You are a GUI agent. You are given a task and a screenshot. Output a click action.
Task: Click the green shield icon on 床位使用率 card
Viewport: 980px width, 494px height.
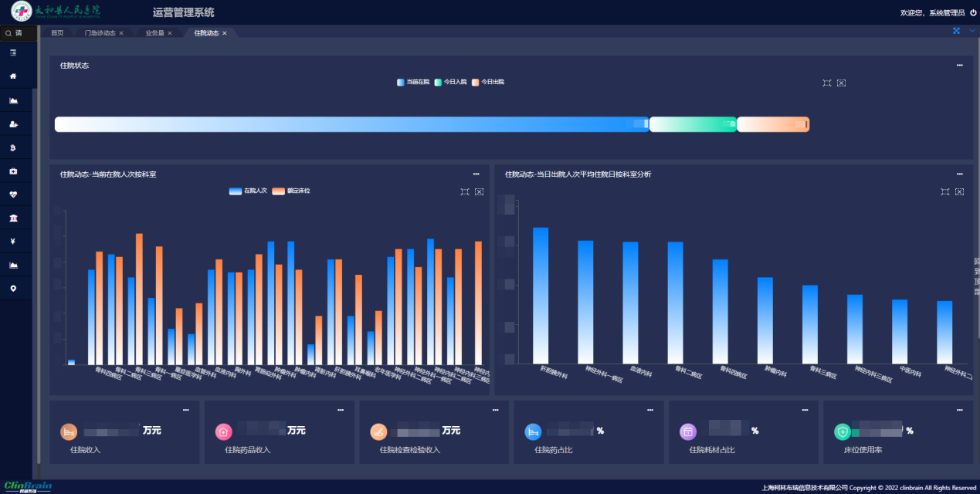click(843, 431)
